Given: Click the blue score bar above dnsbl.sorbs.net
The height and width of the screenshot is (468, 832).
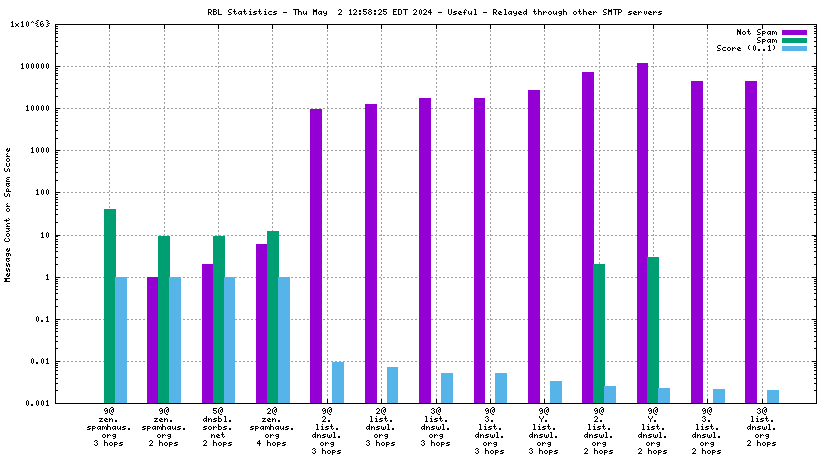Looking at the screenshot, I should pos(229,340).
